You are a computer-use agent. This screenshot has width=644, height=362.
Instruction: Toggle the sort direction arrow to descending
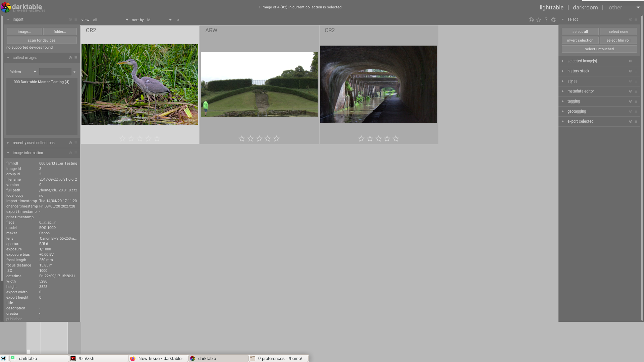coord(178,20)
